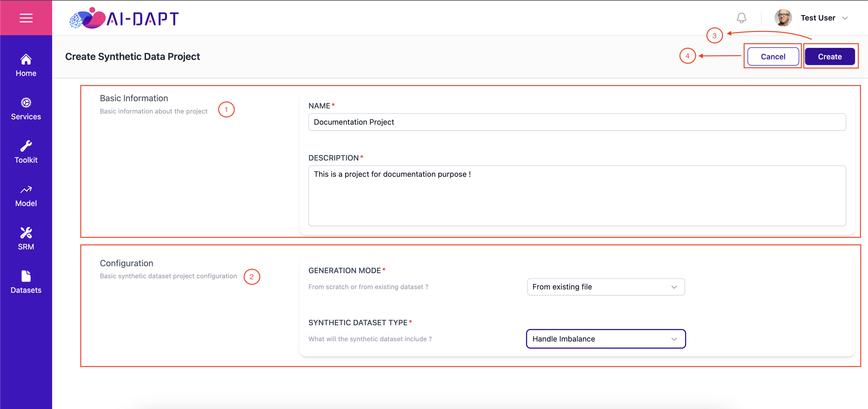Open the Synthetic Dataset Type dropdown
The image size is (868, 409).
click(x=605, y=339)
